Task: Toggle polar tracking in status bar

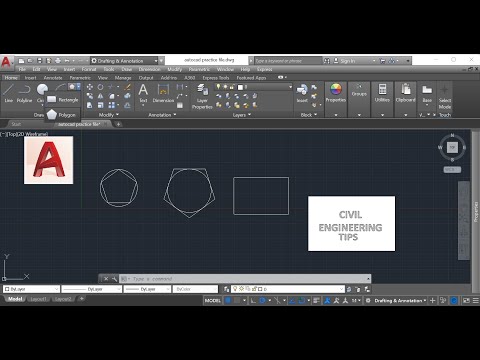Action: tap(263, 300)
